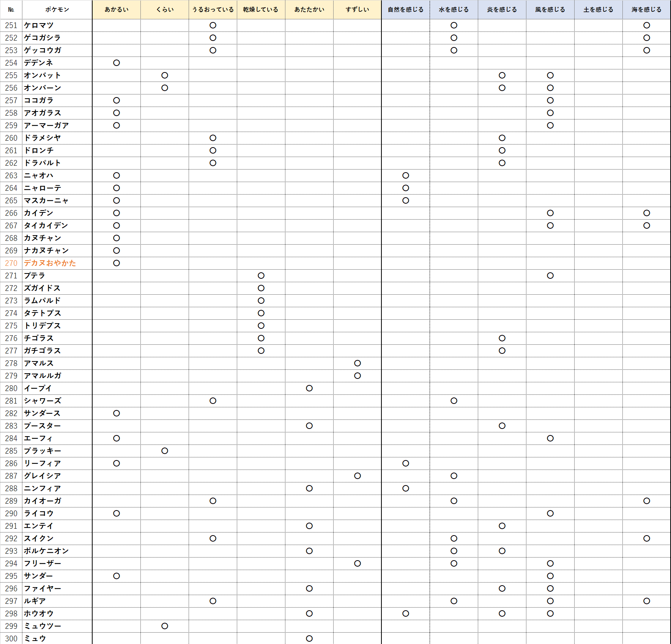671x644 pixels.
Task: Select ケロマツ's 海を感じる circle mark
Action: click(647, 25)
